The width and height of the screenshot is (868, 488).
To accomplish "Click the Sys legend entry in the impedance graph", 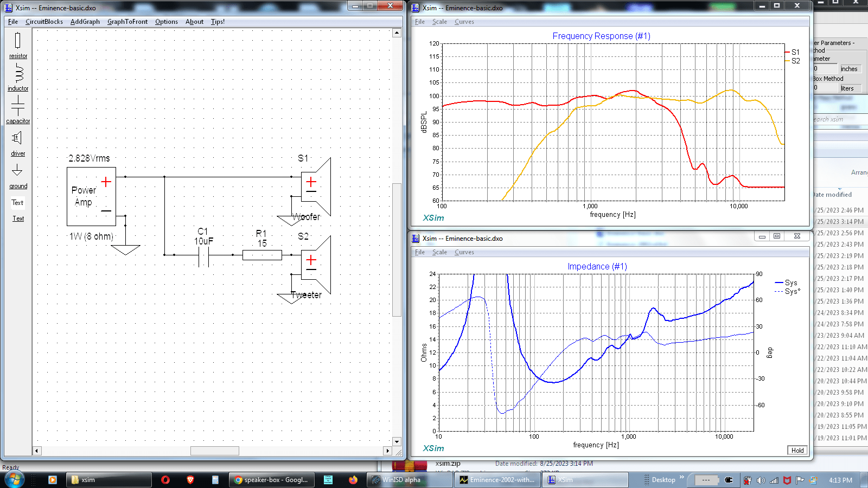I will tap(786, 282).
